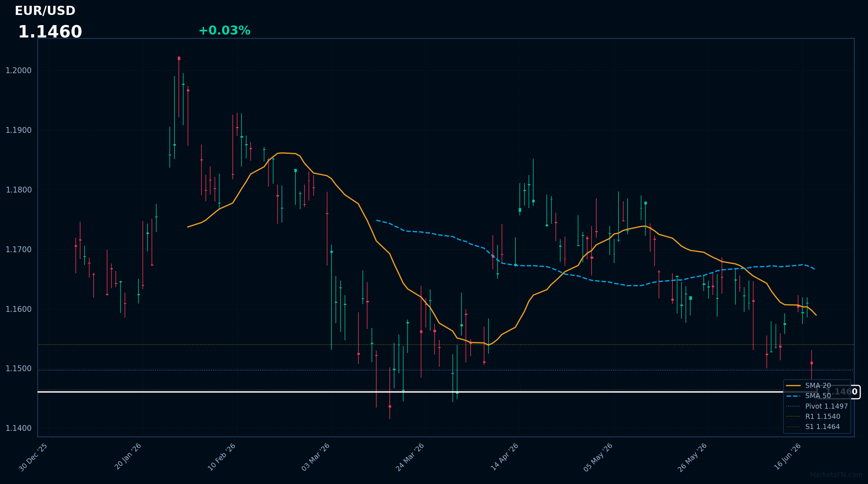Click the 14 Apr '26 date label
The image size is (868, 484).
pos(504,457)
